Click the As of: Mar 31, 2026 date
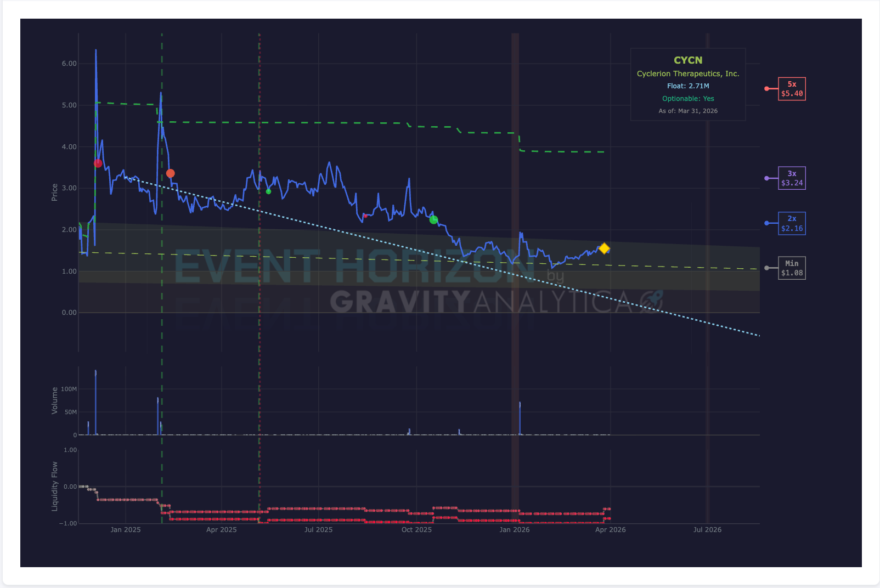 [688, 111]
